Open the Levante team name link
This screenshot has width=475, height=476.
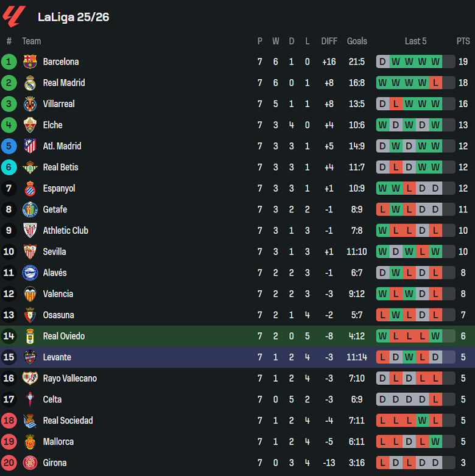[57, 357]
